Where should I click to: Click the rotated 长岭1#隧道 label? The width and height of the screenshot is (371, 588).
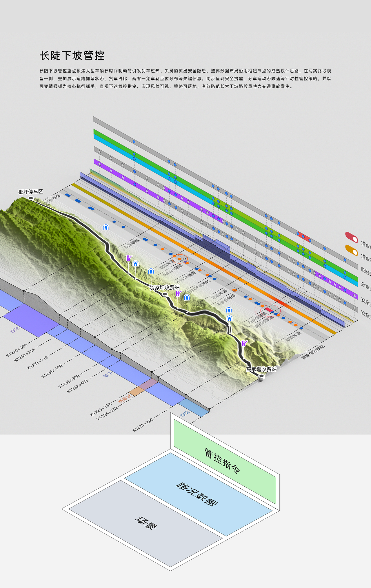tap(186, 277)
